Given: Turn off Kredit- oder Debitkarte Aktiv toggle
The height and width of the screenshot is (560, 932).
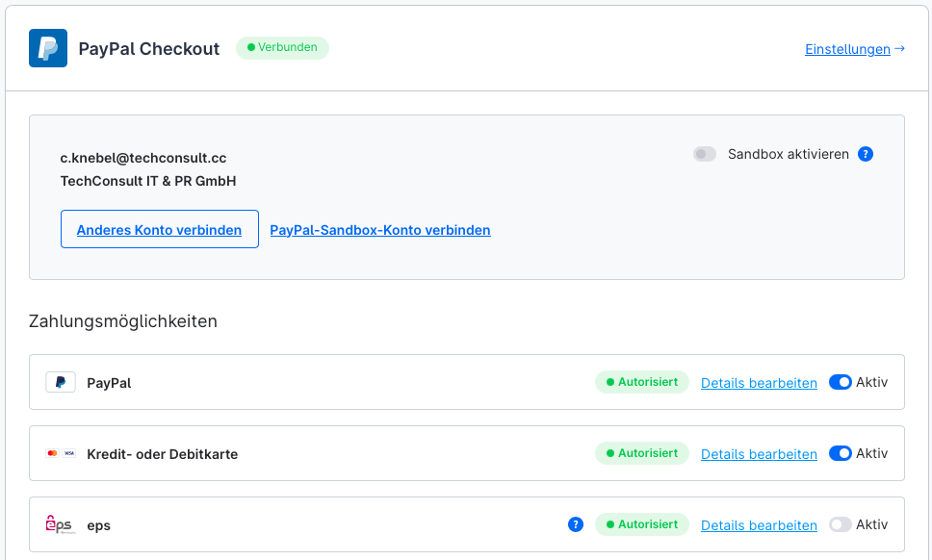Looking at the screenshot, I should click(x=840, y=453).
